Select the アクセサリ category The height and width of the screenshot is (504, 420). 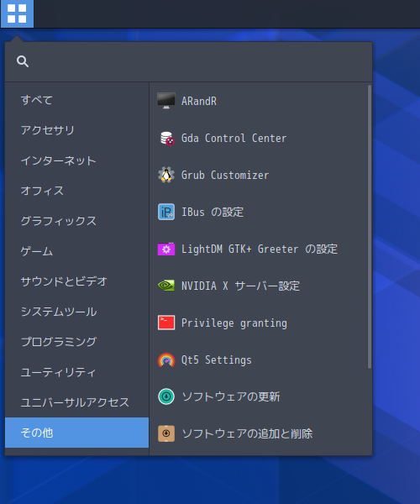coord(76,130)
